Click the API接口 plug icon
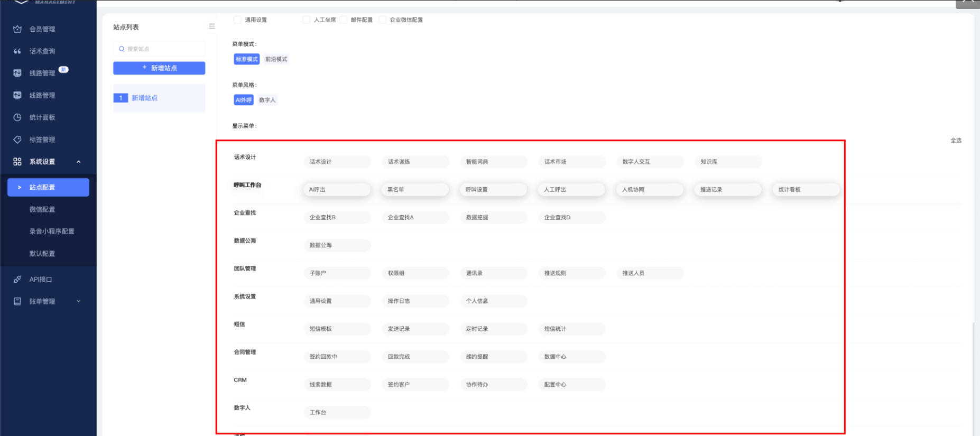 click(17, 279)
